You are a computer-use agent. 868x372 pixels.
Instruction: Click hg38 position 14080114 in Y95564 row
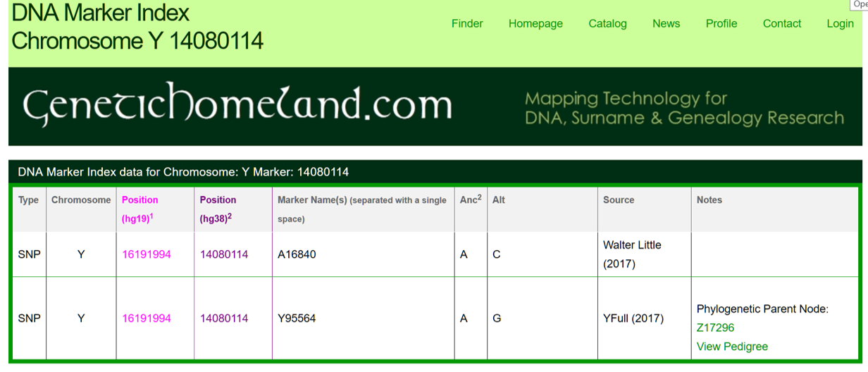click(224, 318)
